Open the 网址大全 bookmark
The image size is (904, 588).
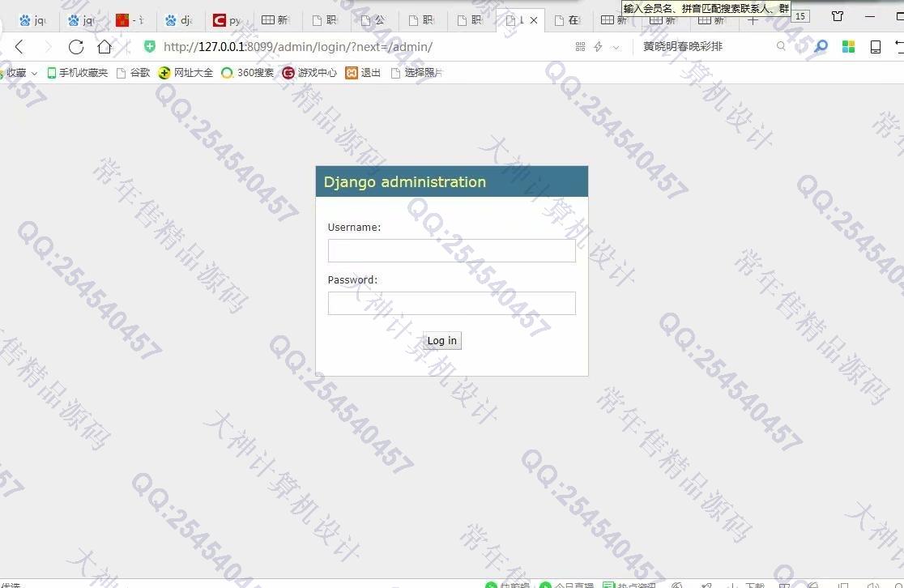pyautogui.click(x=185, y=73)
